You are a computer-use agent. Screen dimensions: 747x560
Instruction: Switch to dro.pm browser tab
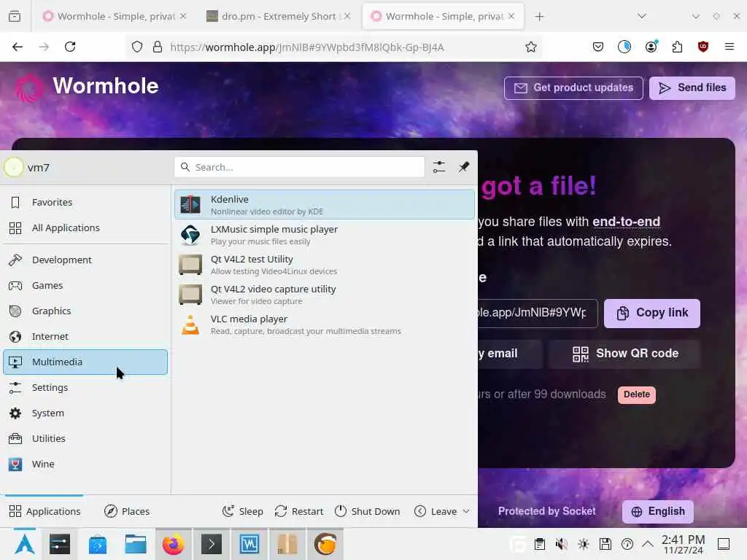pyautogui.click(x=278, y=17)
